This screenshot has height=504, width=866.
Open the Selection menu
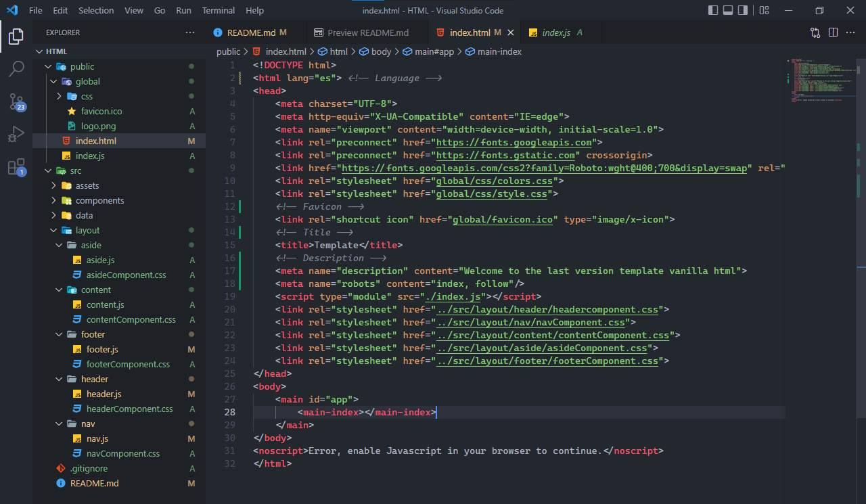(96, 10)
